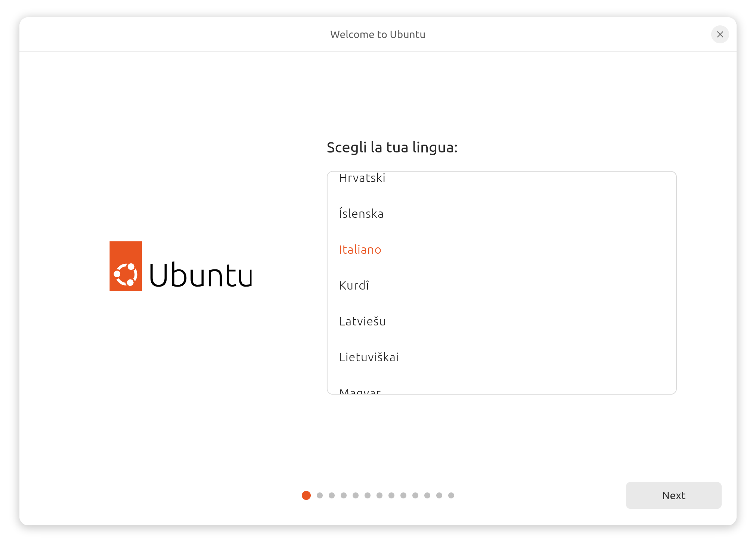Choose Íslenska as the language
Viewport: 756px width, 547px height.
(361, 214)
